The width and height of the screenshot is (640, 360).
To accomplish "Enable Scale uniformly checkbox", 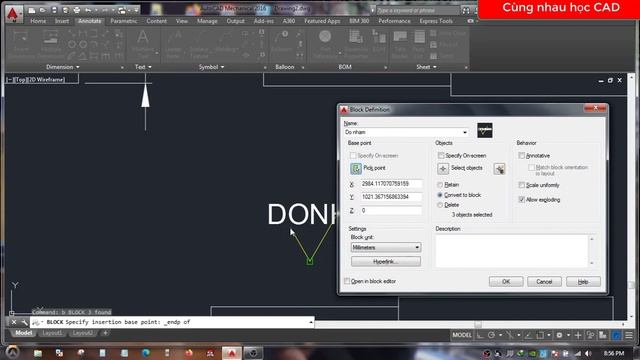I will tap(522, 185).
